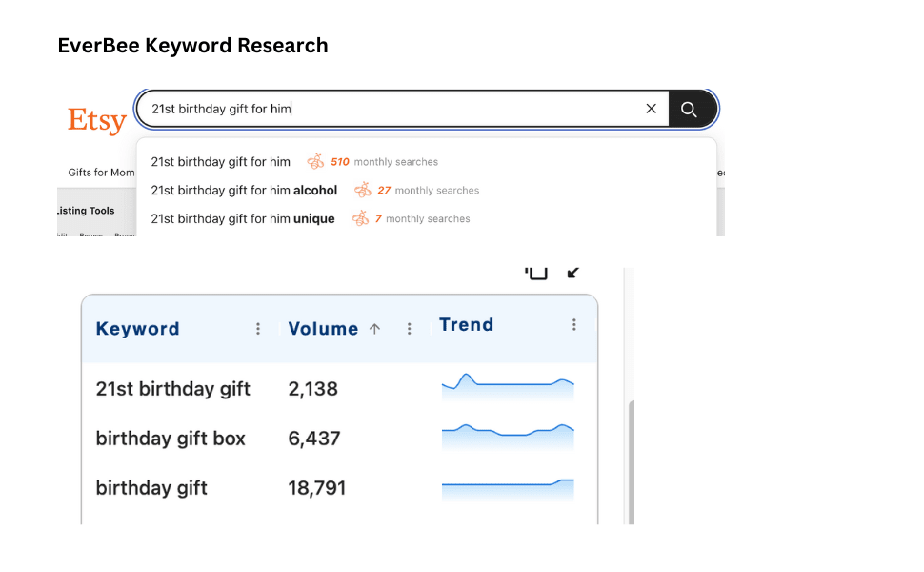This screenshot has width=924, height=572.
Task: Click the magnifying glass search button
Action: (689, 109)
